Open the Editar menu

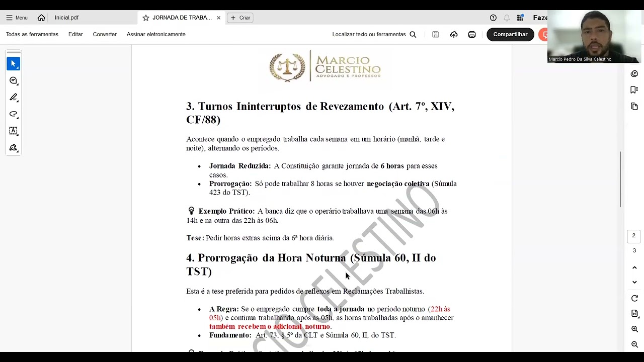tap(75, 34)
